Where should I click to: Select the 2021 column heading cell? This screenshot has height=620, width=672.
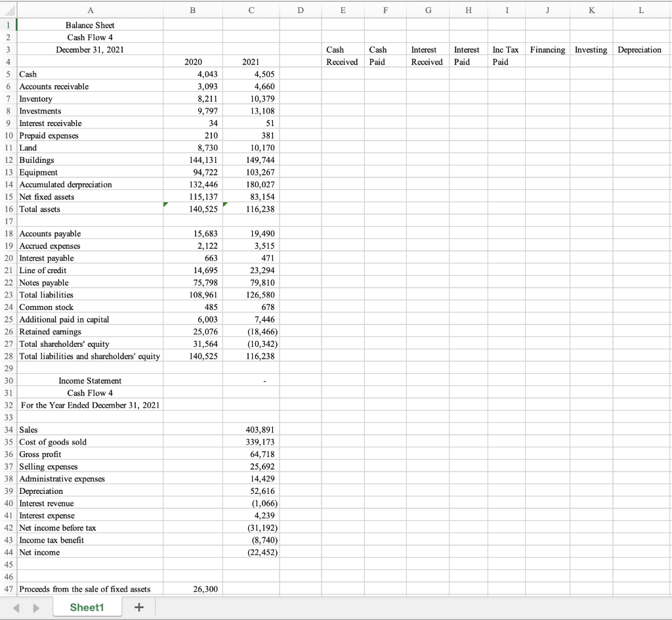251,62
